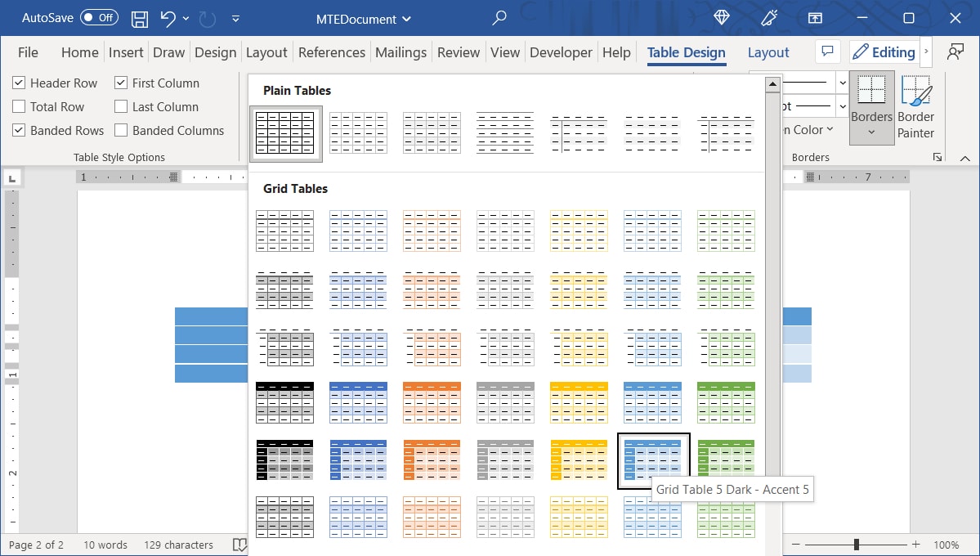
Task: Check the Banded Columns option
Action: coord(119,130)
